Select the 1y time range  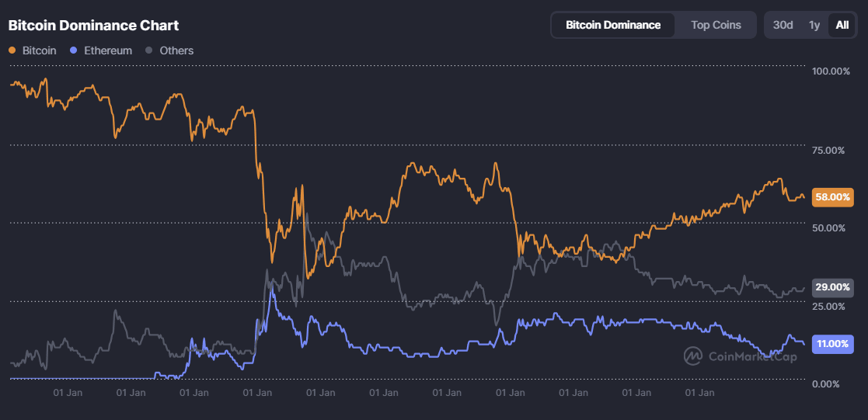click(x=814, y=25)
